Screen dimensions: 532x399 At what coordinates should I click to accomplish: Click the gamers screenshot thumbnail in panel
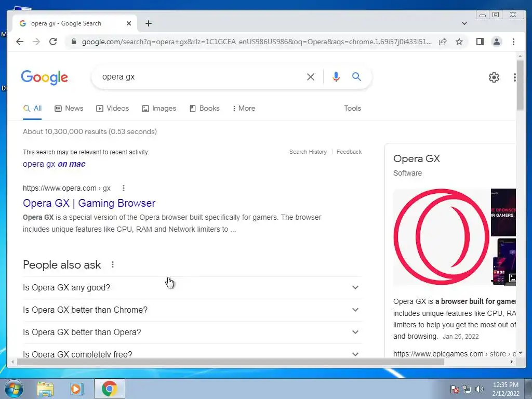point(503,212)
